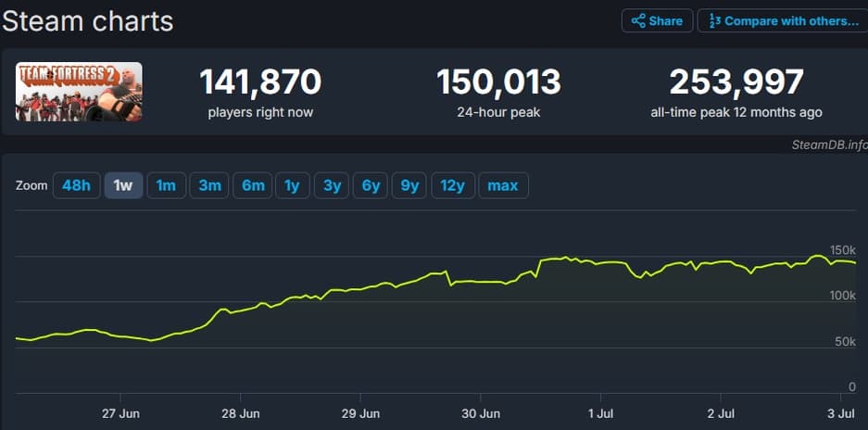The width and height of the screenshot is (868, 430).
Task: Click the 'players right now' caption
Action: click(x=260, y=112)
